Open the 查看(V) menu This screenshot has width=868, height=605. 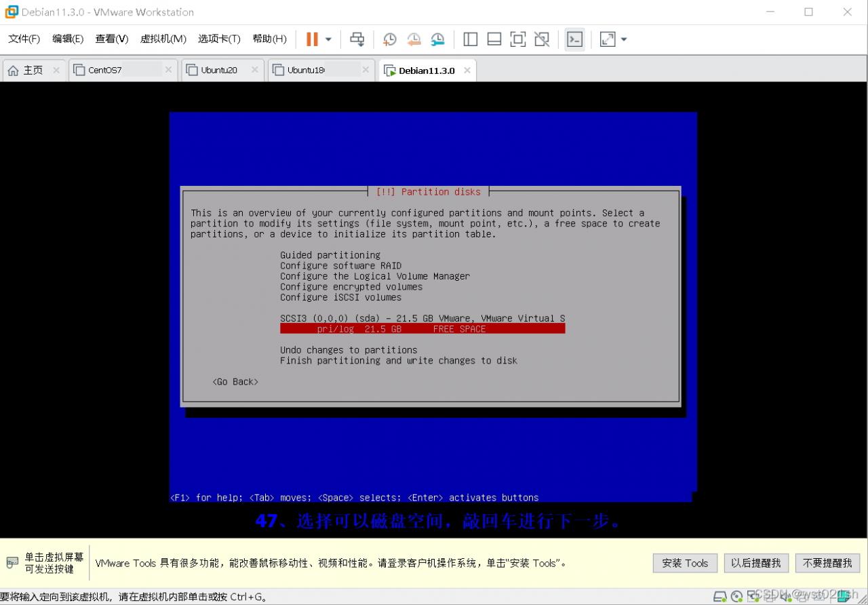pyautogui.click(x=112, y=39)
